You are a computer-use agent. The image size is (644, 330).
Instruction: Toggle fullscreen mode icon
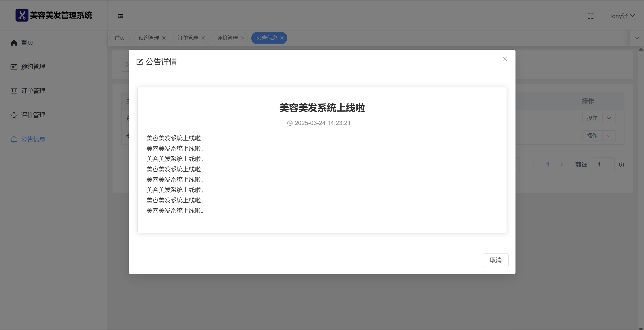(x=590, y=16)
